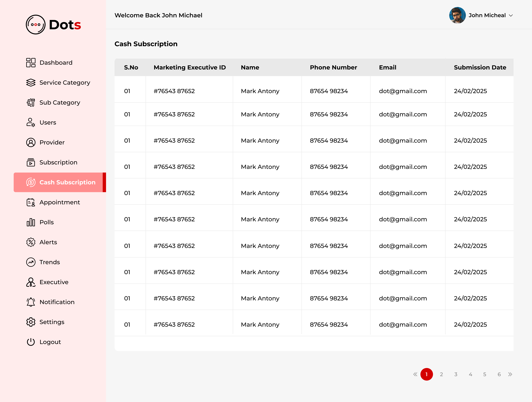Expand the John Micheal account dropdown arrow
The width and height of the screenshot is (532, 402).
(x=511, y=16)
